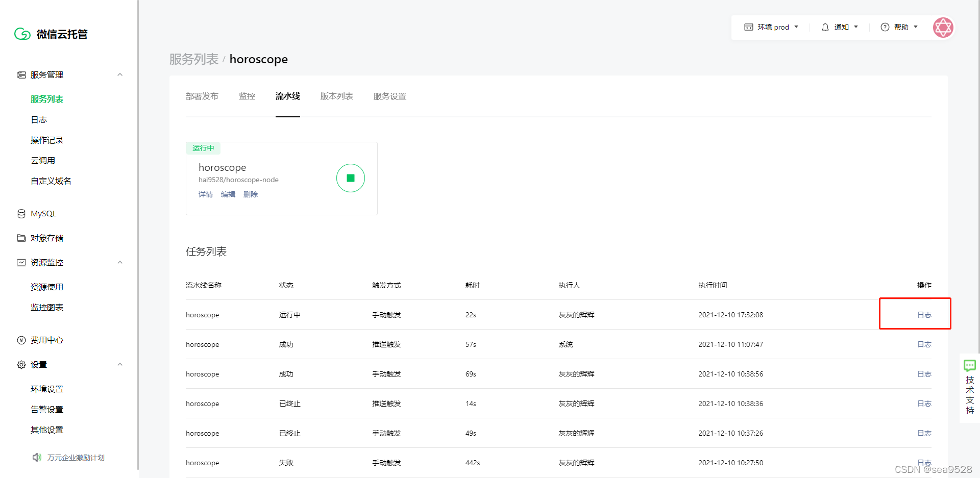Open 日志 for the running pipeline
Screen dimensions: 980x478
click(924, 314)
